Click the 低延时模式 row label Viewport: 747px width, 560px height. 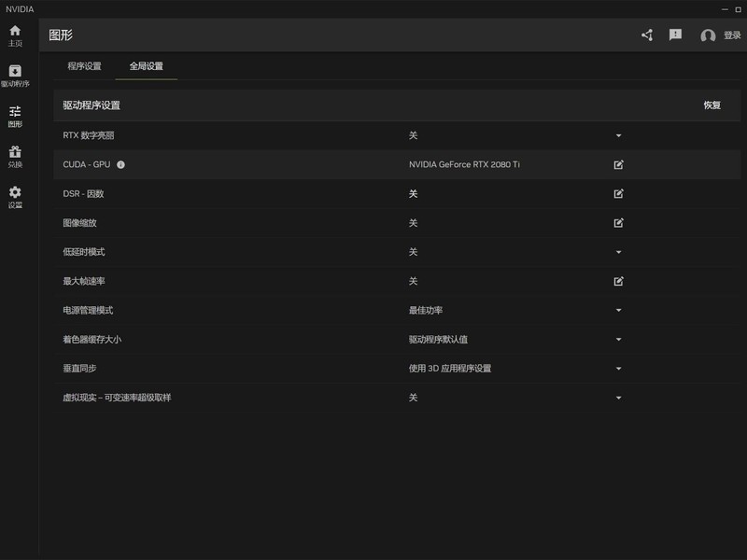click(x=84, y=252)
